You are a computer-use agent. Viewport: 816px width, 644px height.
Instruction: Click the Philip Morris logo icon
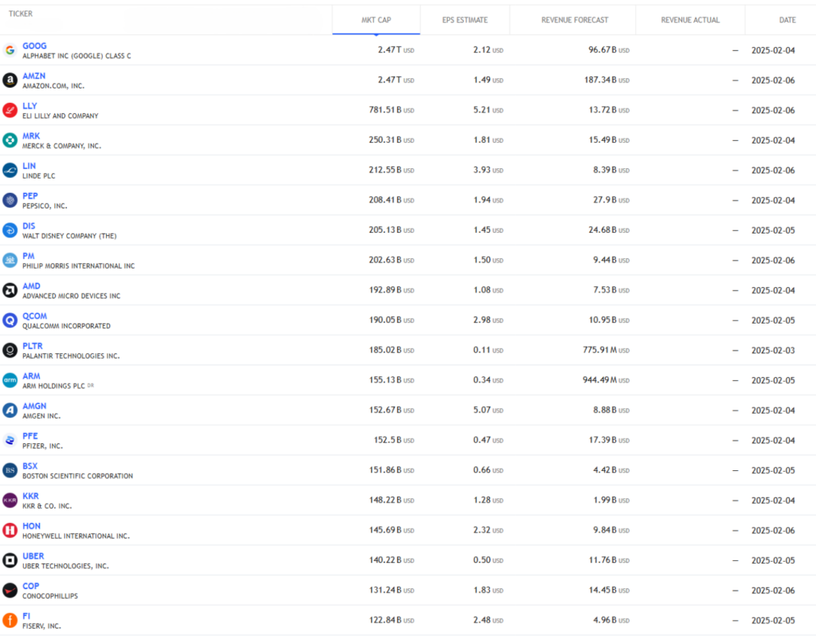10,261
